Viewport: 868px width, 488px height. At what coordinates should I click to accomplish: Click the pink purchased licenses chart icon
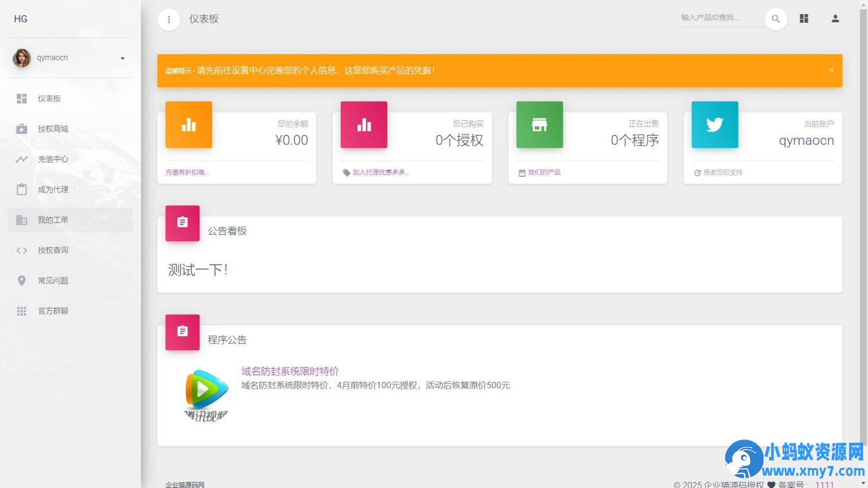tap(364, 125)
